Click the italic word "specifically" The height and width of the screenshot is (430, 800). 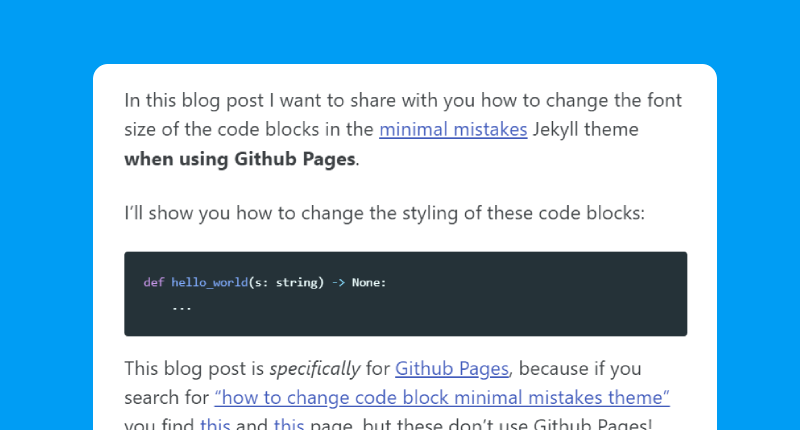315,368
